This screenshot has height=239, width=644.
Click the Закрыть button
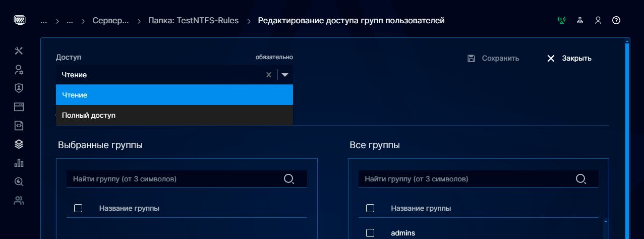click(x=569, y=58)
